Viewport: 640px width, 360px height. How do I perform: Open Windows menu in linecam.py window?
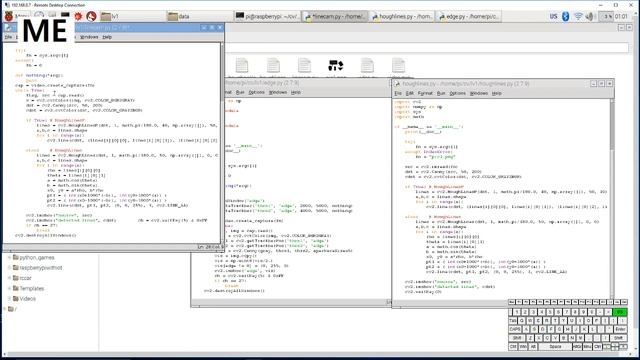pyautogui.click(x=89, y=37)
